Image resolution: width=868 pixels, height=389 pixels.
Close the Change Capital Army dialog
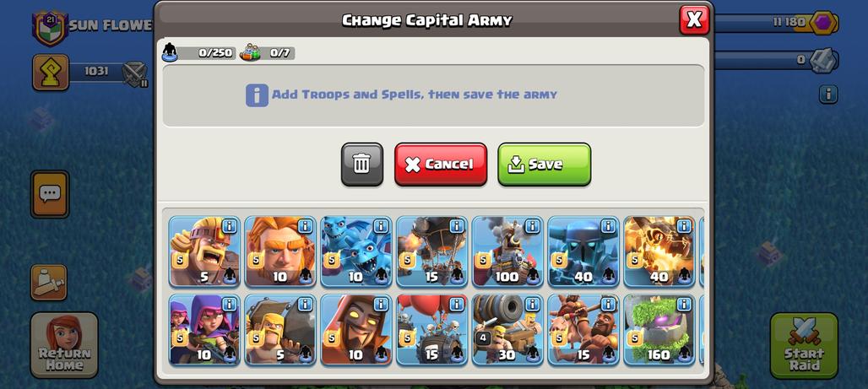point(694,20)
